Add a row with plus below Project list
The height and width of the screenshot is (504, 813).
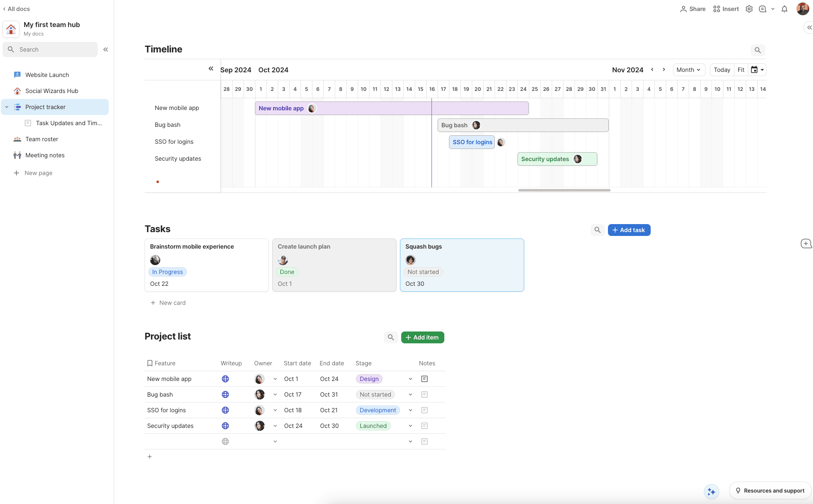coord(150,457)
